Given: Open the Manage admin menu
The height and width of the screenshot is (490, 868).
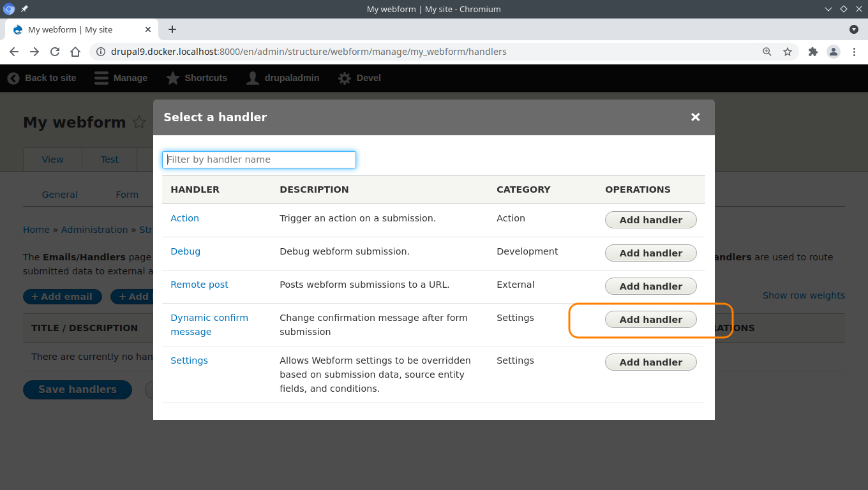Looking at the screenshot, I should [x=121, y=78].
